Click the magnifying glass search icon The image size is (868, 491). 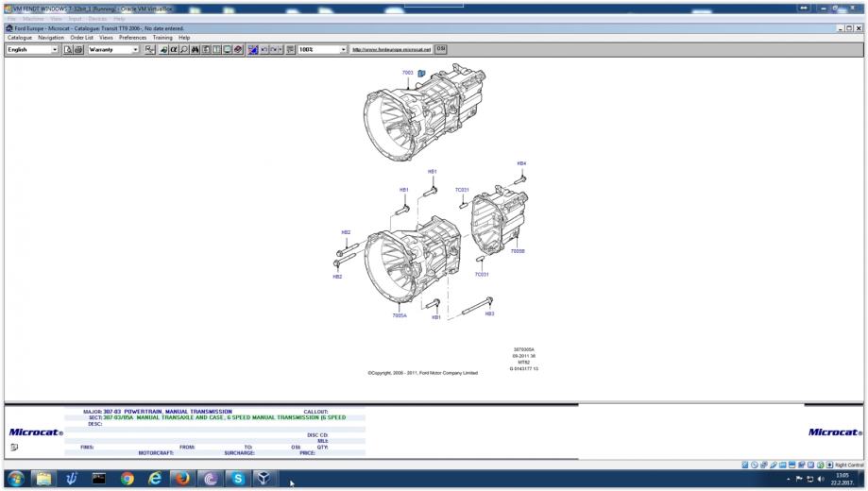click(184, 49)
